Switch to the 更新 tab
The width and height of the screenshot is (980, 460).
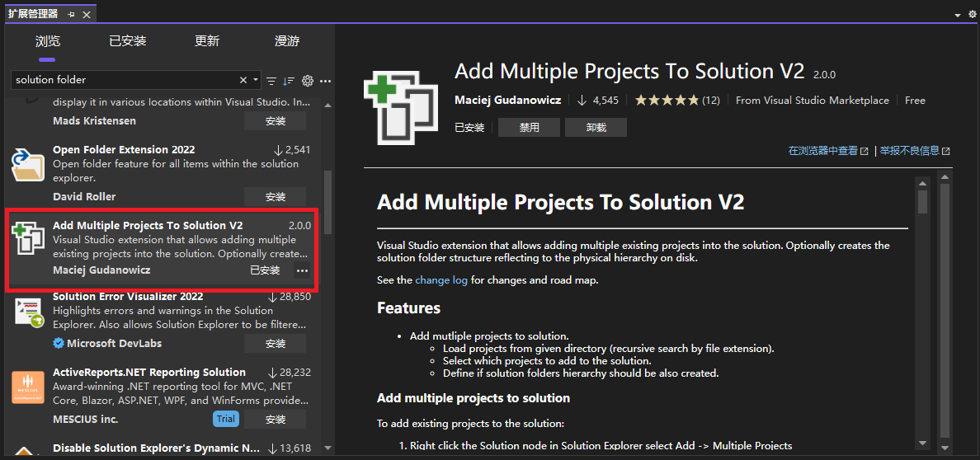point(207,41)
